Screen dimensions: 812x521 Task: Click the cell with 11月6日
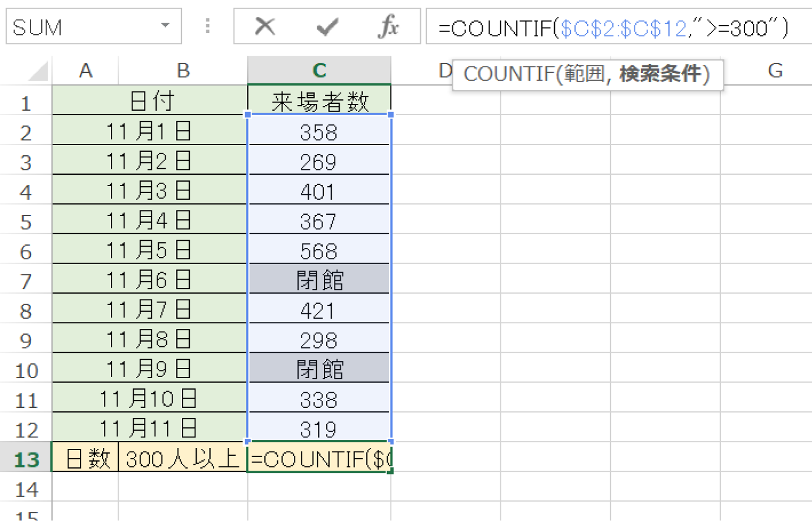[x=149, y=279]
